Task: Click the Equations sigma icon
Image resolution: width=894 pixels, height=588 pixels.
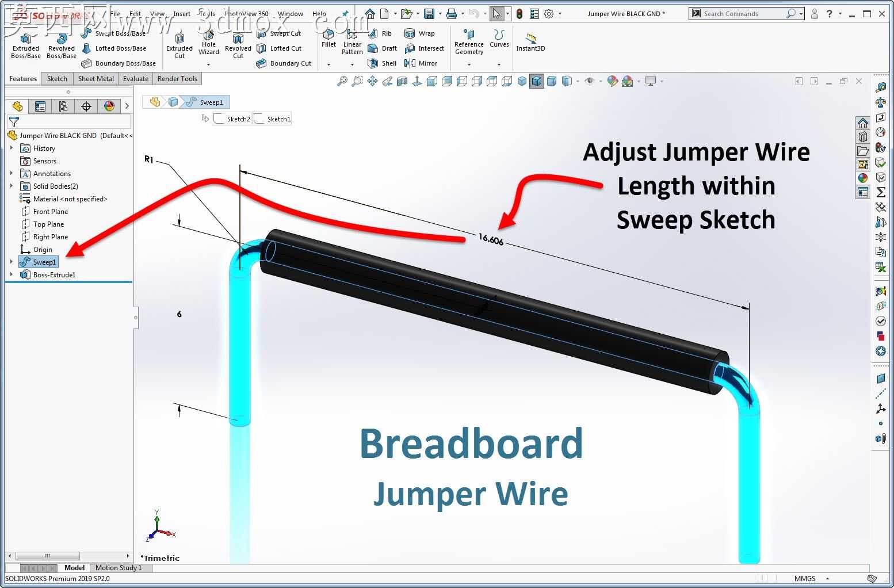Action: pyautogui.click(x=880, y=192)
